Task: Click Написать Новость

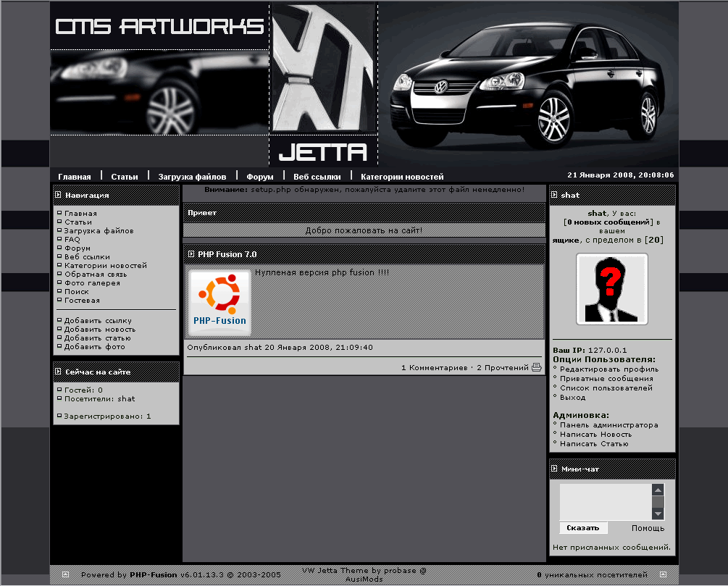Action: click(x=595, y=435)
